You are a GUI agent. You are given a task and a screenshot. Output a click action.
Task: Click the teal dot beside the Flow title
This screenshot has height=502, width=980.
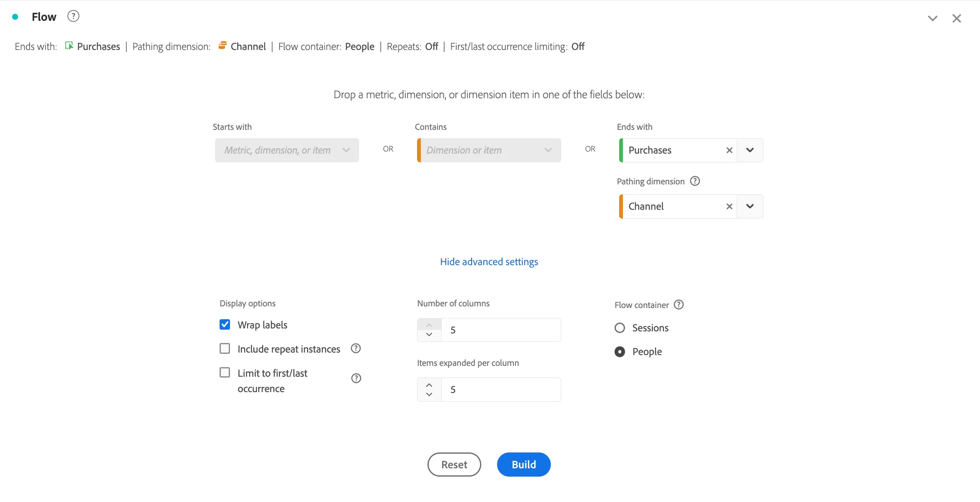point(15,17)
